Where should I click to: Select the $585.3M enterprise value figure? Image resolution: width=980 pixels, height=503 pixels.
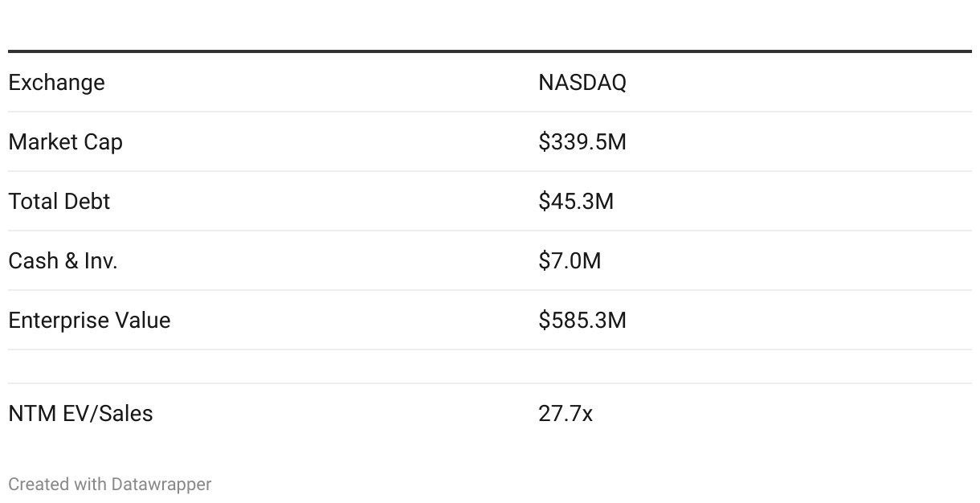point(582,321)
